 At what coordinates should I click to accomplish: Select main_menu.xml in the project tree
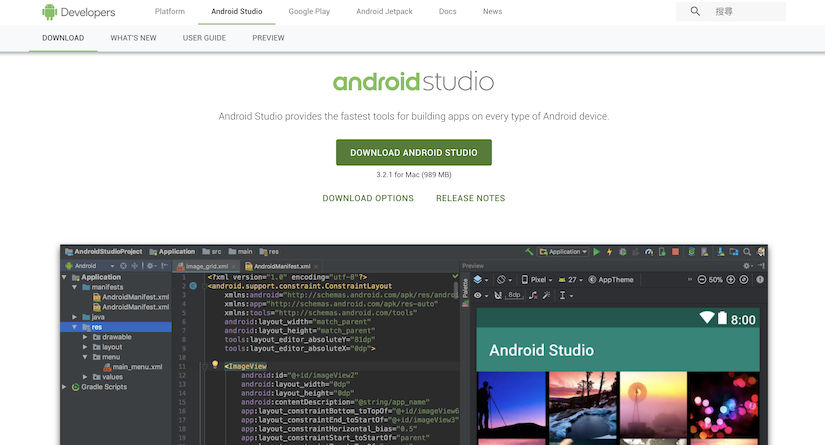(x=133, y=367)
